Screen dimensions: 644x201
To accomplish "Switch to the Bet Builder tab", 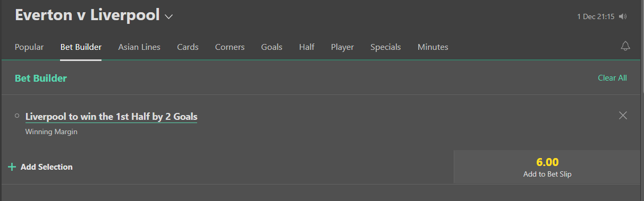I will click(x=81, y=47).
